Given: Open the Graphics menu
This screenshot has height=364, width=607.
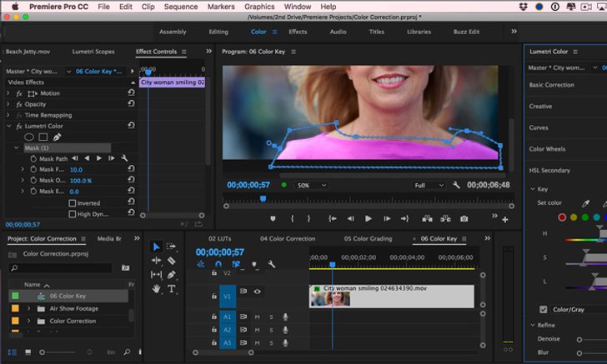Looking at the screenshot, I should [259, 7].
